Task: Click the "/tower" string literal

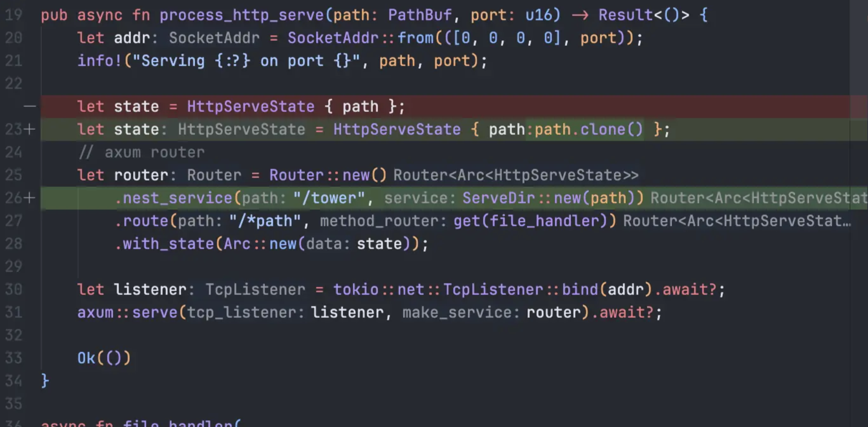Action: 329,198
